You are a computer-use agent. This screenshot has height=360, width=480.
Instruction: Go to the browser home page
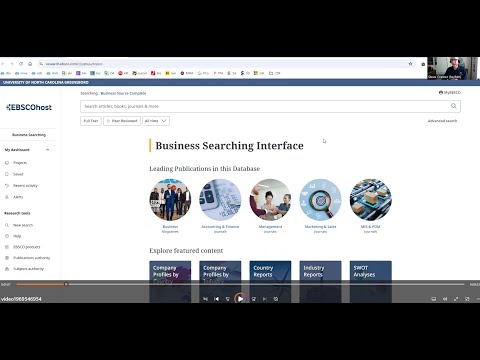[30, 64]
